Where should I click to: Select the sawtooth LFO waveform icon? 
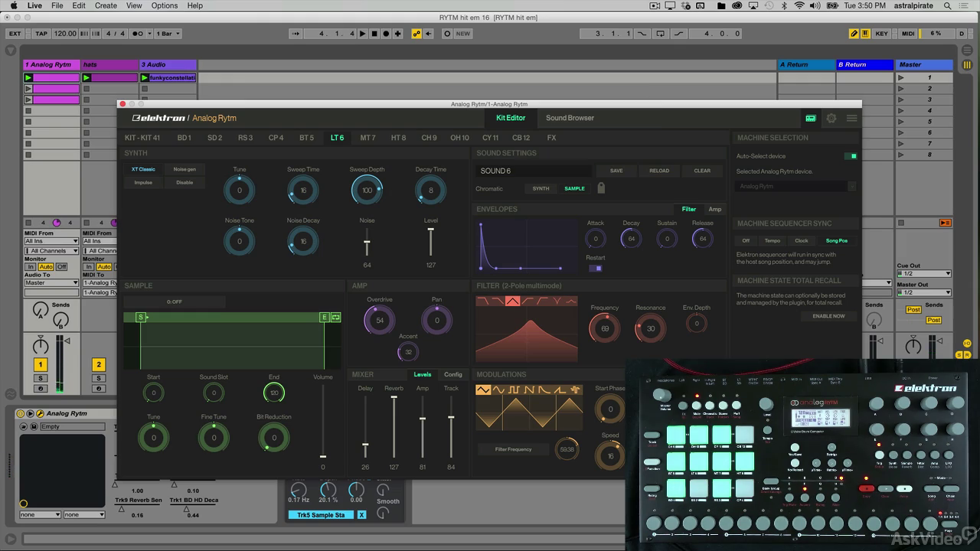pos(529,390)
